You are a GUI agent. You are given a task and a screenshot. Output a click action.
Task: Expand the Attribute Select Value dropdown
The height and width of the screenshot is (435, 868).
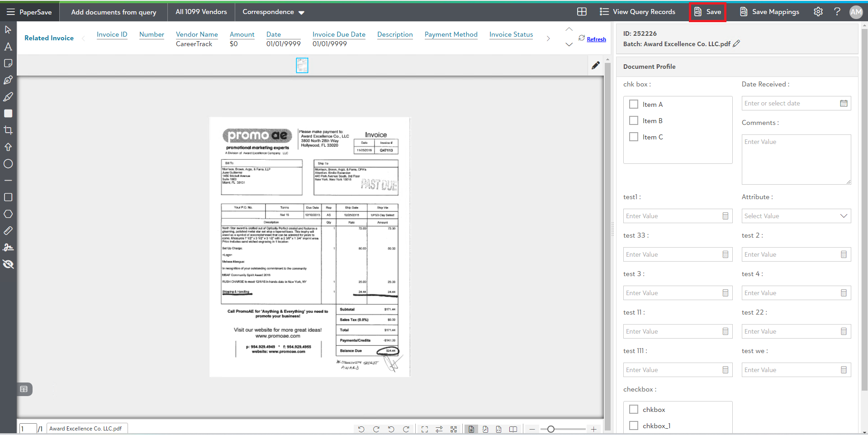pos(796,216)
